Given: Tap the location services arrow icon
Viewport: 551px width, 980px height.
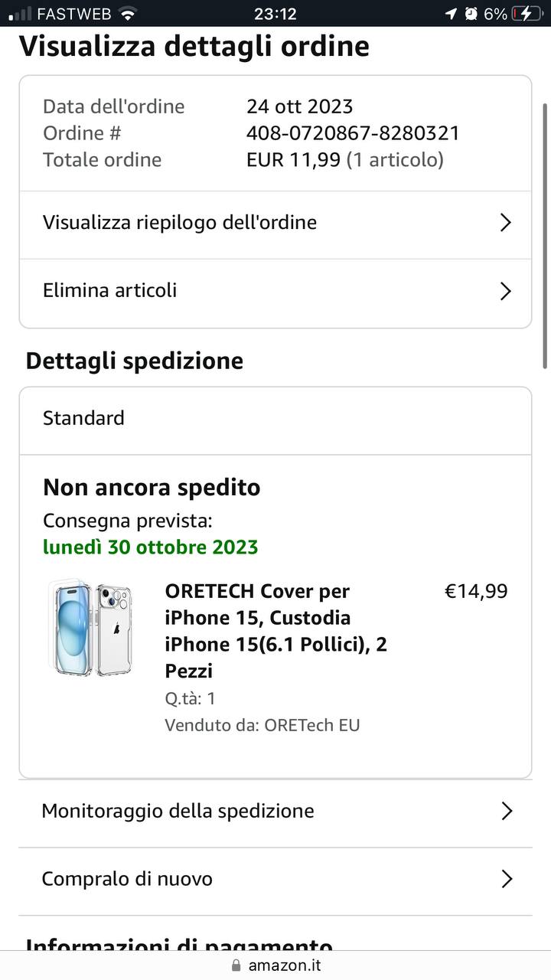Looking at the screenshot, I should point(451,14).
